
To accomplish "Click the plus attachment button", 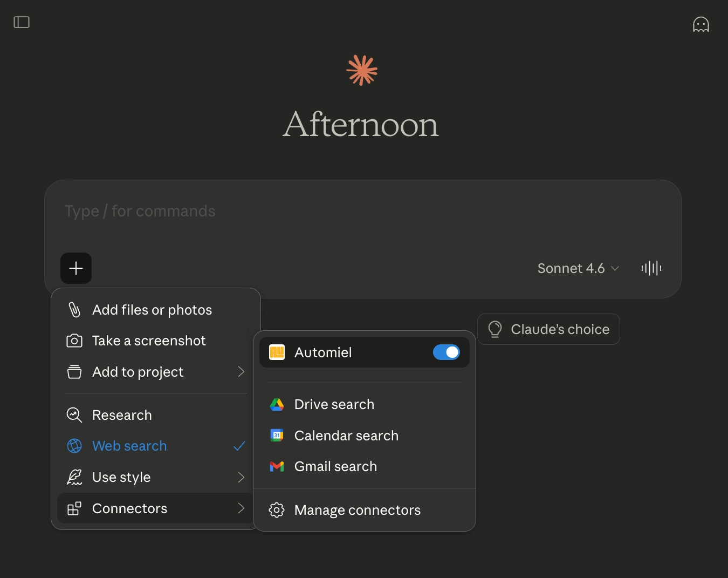I will tap(76, 268).
